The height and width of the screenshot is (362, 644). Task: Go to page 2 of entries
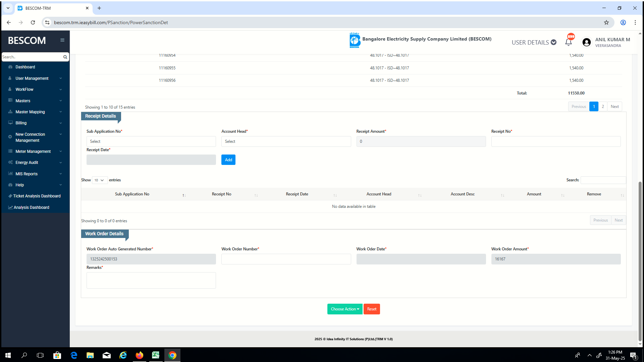pyautogui.click(x=603, y=107)
